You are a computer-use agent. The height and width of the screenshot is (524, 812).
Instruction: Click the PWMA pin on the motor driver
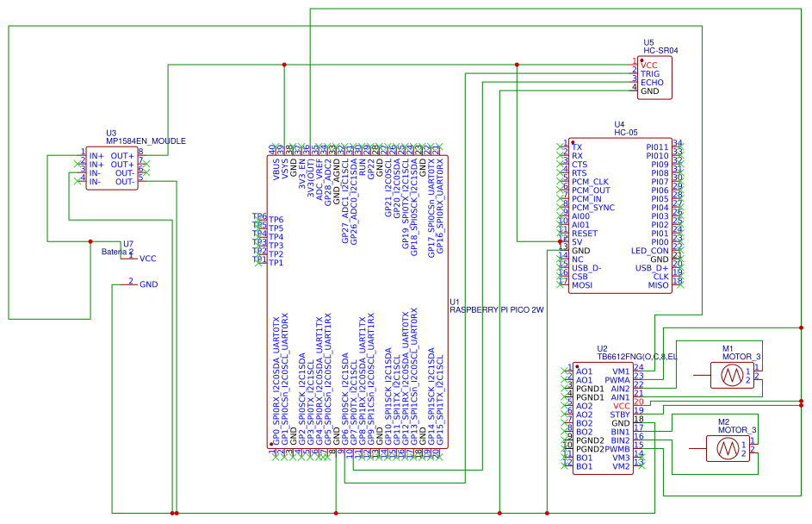click(617, 379)
